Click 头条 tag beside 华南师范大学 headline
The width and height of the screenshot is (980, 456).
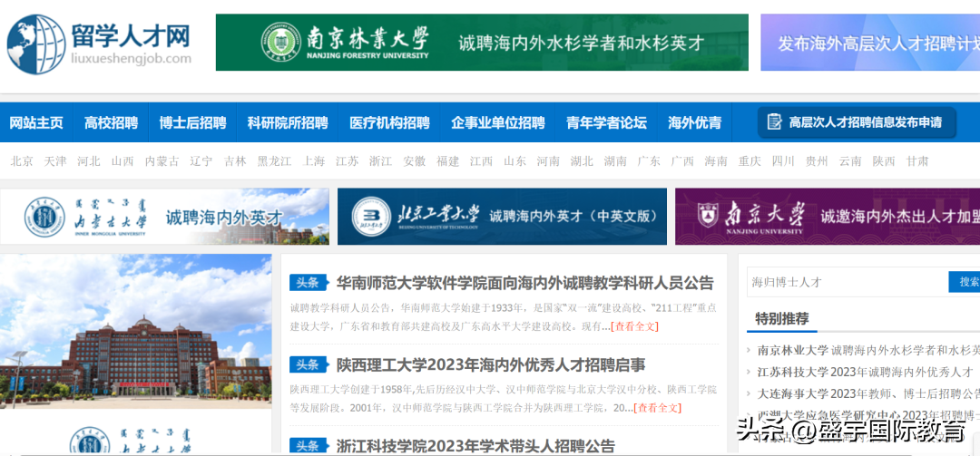pyautogui.click(x=309, y=282)
